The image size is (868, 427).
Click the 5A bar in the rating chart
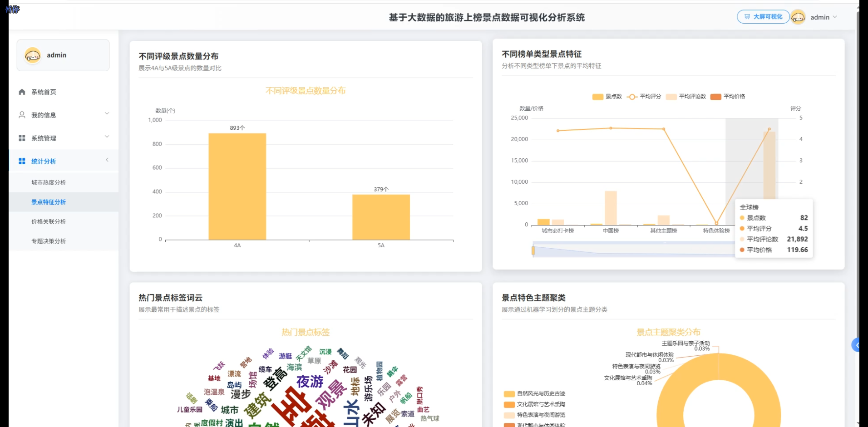tap(381, 217)
